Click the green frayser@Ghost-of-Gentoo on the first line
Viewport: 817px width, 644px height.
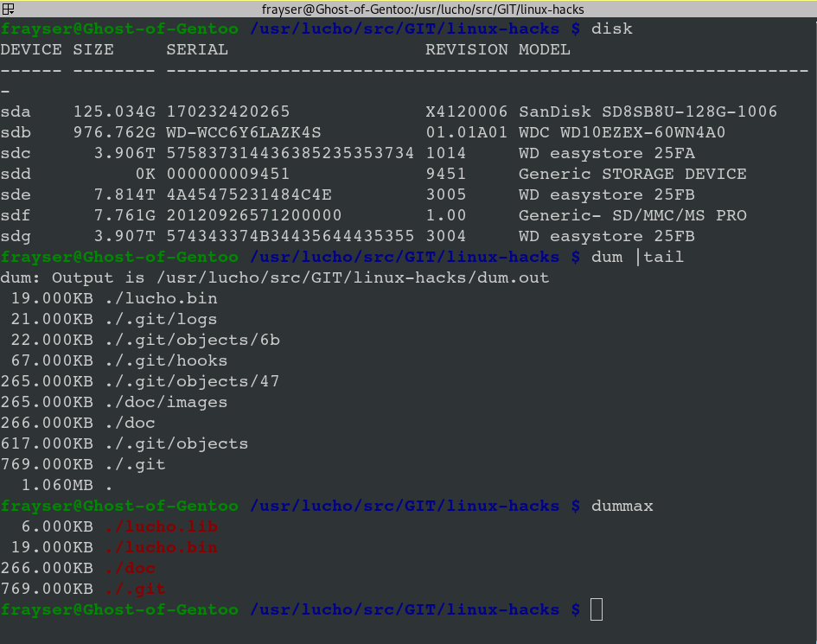(119, 29)
